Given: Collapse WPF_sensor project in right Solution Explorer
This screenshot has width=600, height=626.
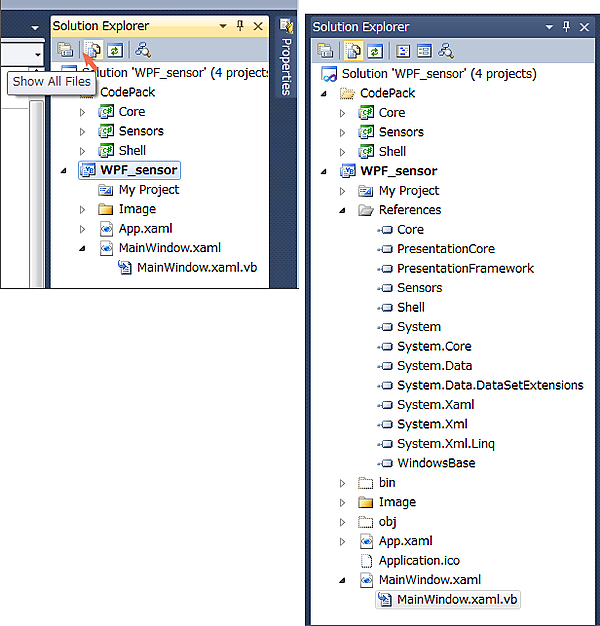Looking at the screenshot, I should coord(324,172).
